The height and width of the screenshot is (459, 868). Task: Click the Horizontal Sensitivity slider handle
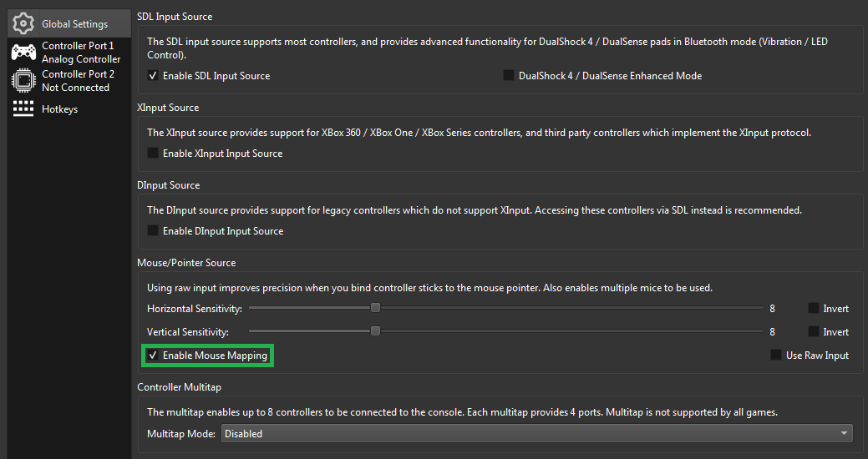[x=376, y=308]
